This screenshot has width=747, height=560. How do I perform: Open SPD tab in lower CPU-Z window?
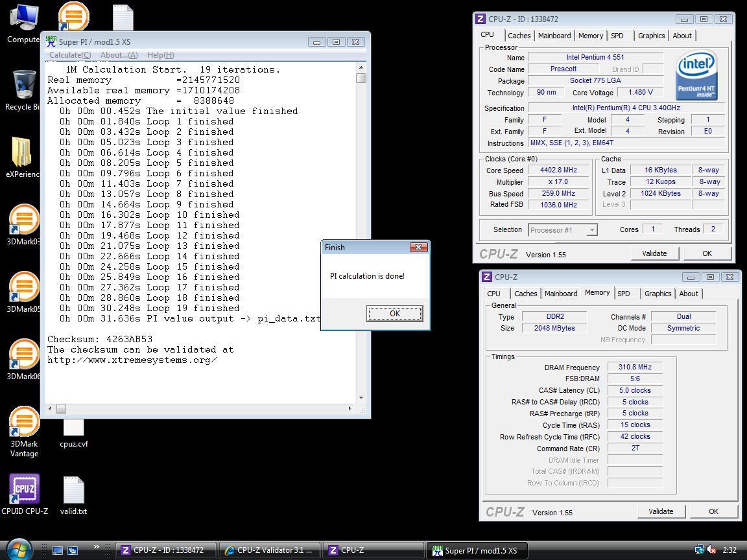624,294
